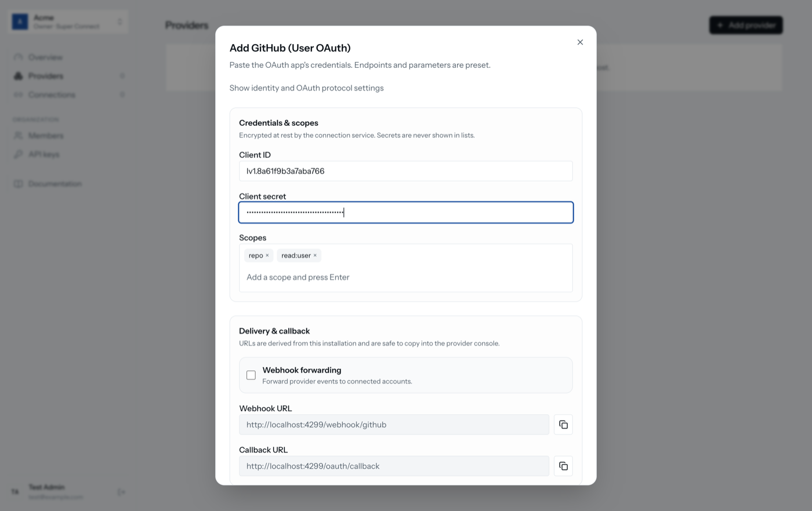
Task: Open Members in the sidebar
Action: [x=68, y=136]
